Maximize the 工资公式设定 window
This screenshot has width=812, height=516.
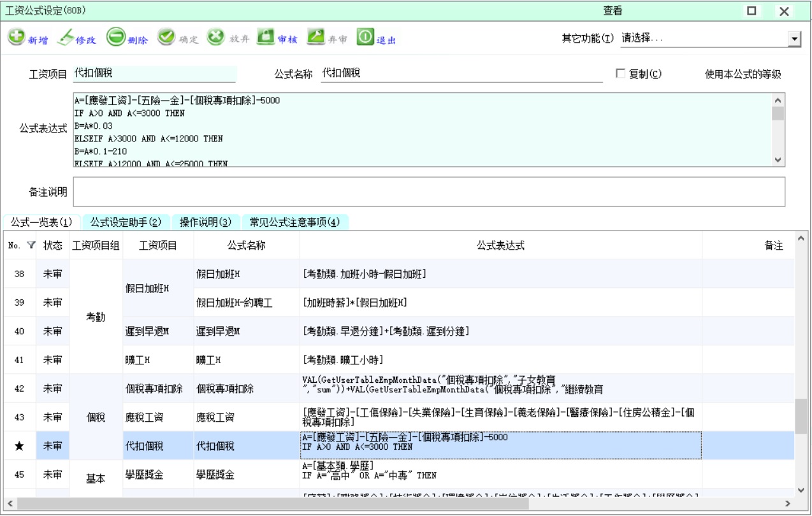click(752, 11)
